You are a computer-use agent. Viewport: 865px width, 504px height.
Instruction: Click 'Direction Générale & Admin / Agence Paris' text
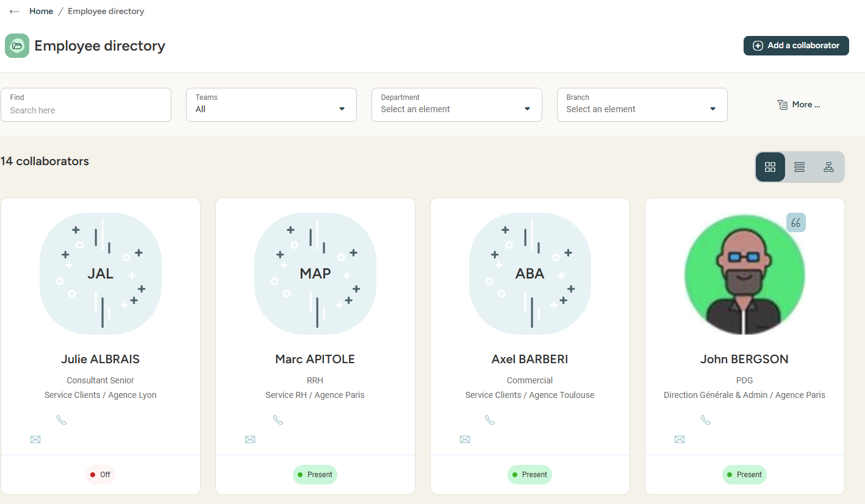(745, 395)
